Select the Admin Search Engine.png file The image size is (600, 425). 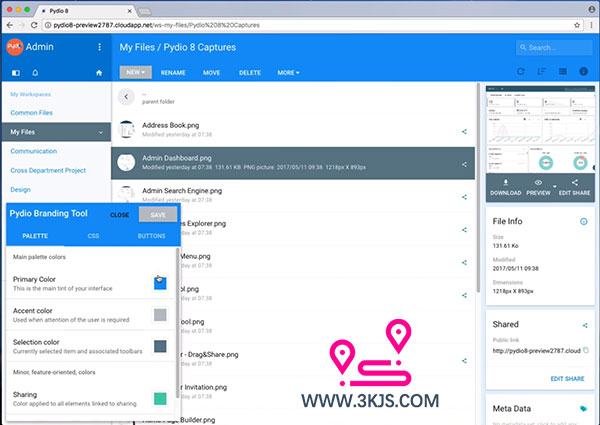293,195
